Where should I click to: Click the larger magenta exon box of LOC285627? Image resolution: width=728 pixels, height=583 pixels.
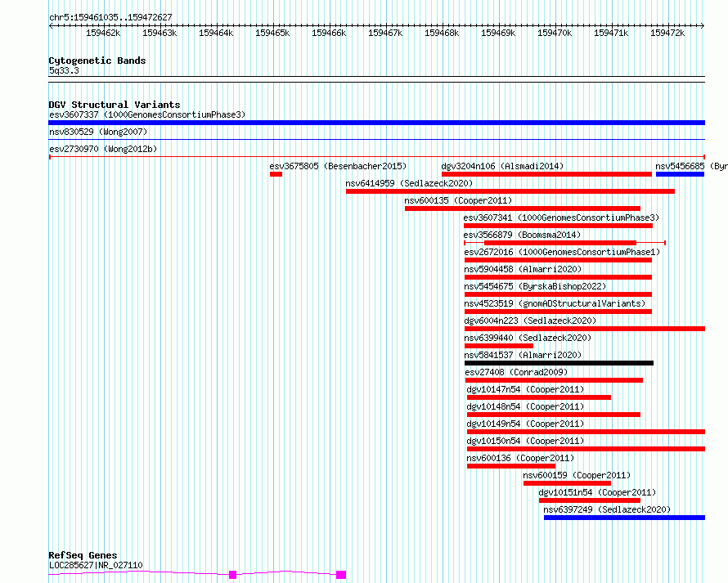point(341,575)
